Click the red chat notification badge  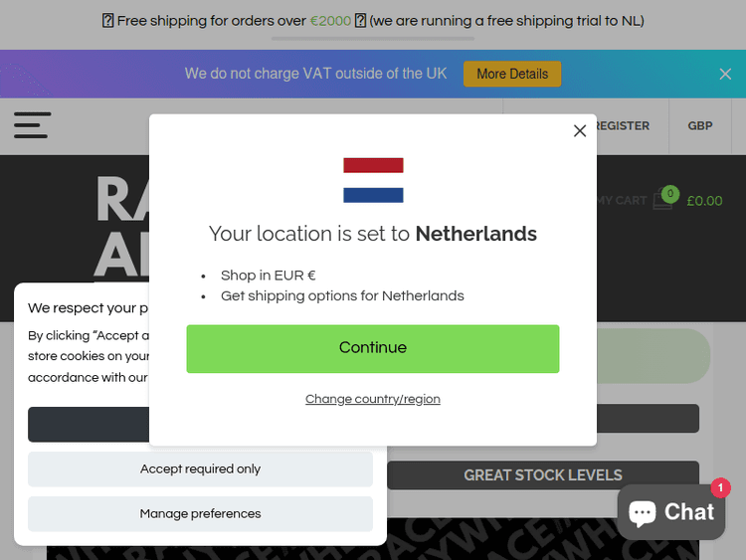(720, 487)
